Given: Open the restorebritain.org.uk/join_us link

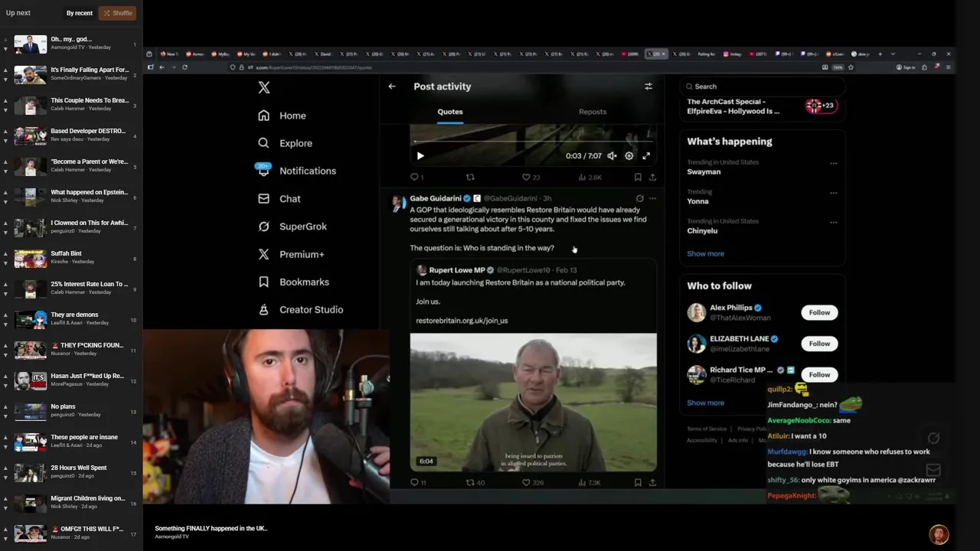Looking at the screenshot, I should 462,321.
